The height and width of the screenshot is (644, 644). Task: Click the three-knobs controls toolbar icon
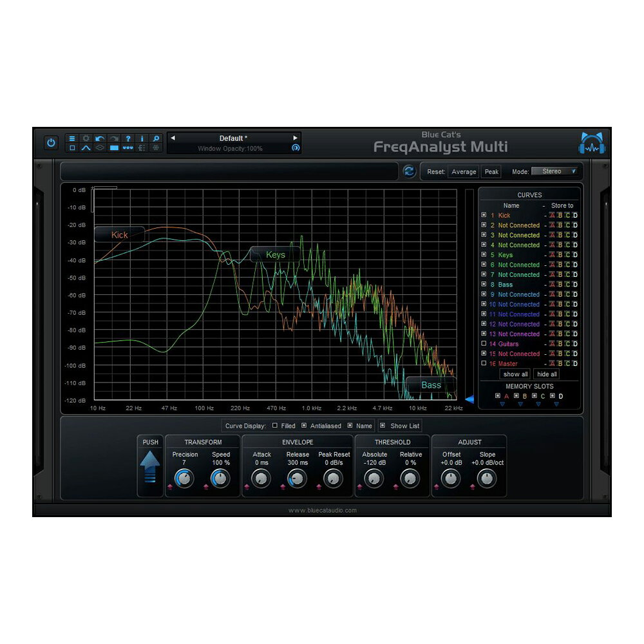pyautogui.click(x=128, y=148)
